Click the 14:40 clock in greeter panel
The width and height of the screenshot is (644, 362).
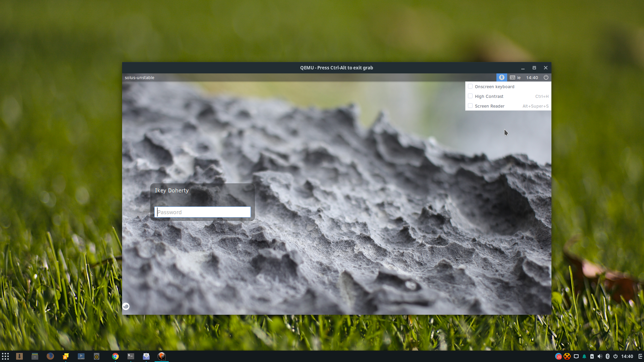(x=532, y=77)
